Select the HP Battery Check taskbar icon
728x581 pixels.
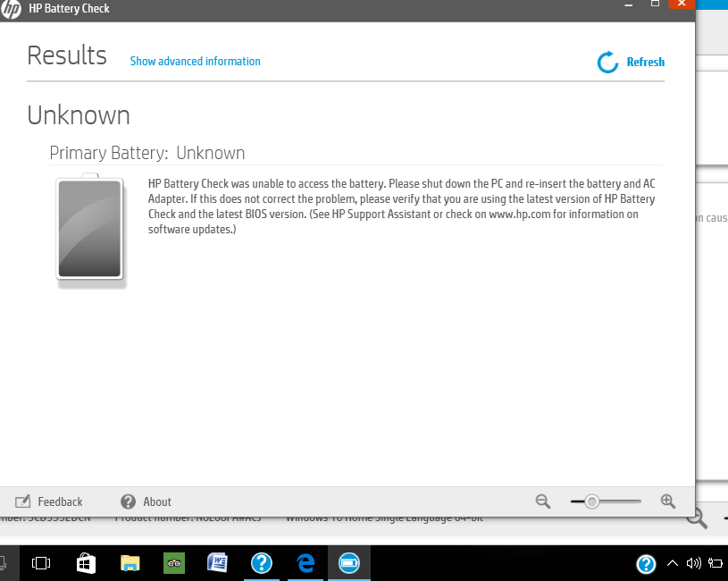coord(348,564)
